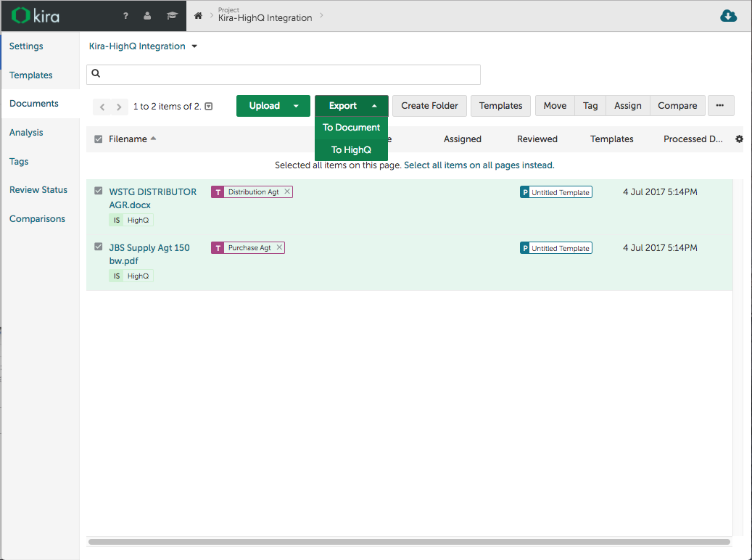Click the Compare button
The height and width of the screenshot is (560, 752).
677,106
